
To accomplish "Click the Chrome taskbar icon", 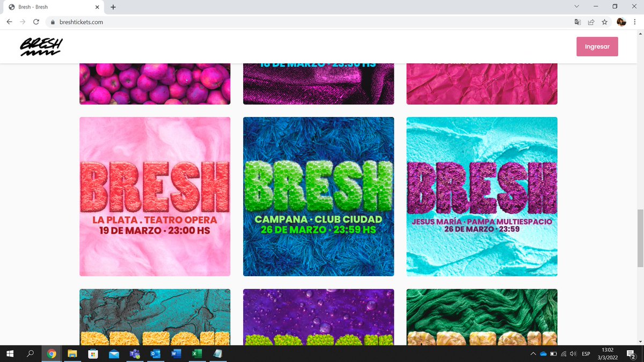I will (x=52, y=353).
